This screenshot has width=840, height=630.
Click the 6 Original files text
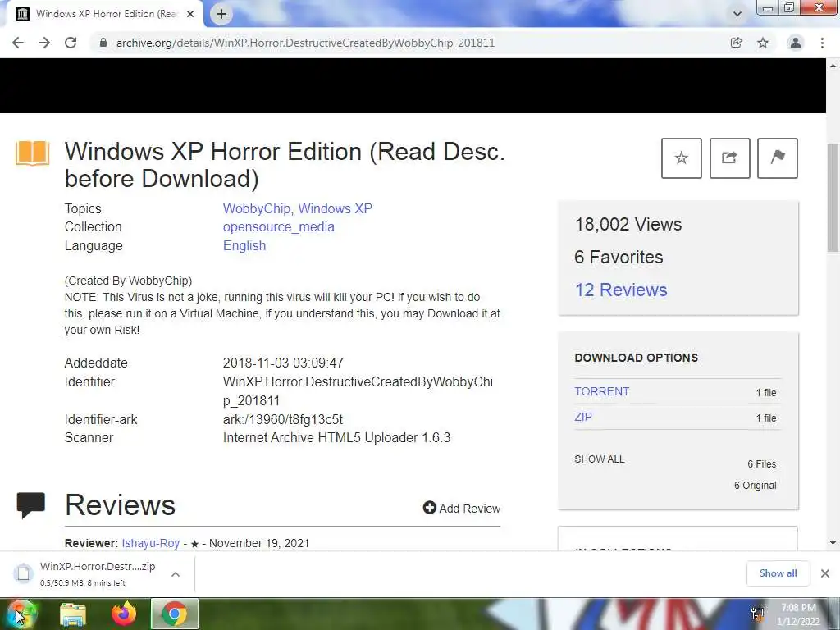click(755, 486)
